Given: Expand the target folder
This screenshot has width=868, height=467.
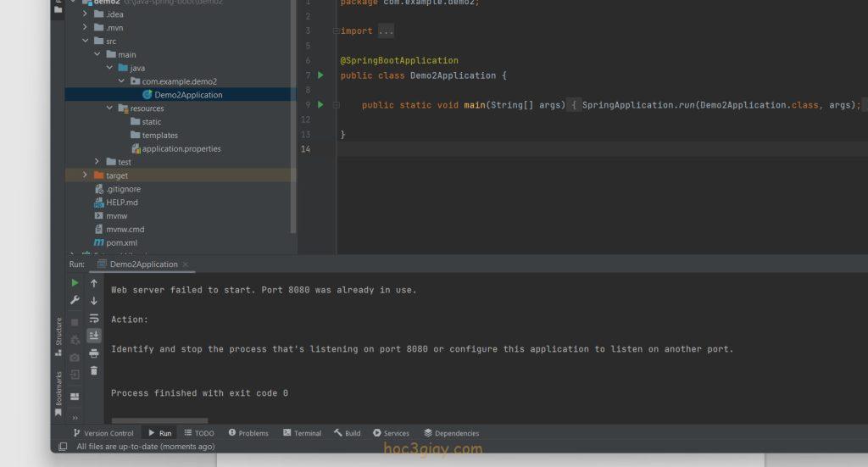Looking at the screenshot, I should 85,175.
